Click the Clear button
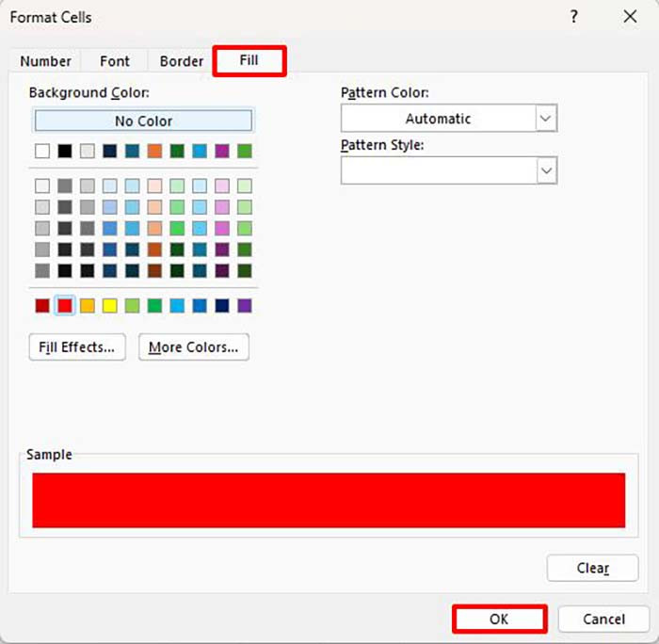Screen dimensions: 659x644 click(592, 568)
